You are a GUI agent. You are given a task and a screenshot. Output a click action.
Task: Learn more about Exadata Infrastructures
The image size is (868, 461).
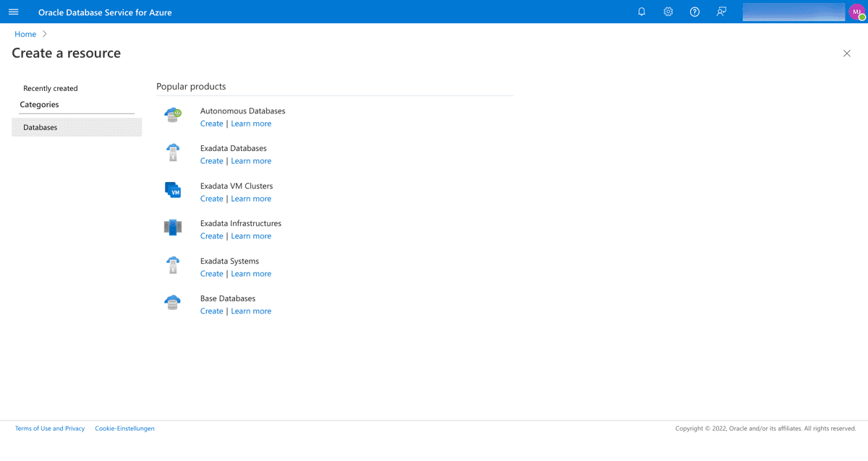click(251, 236)
